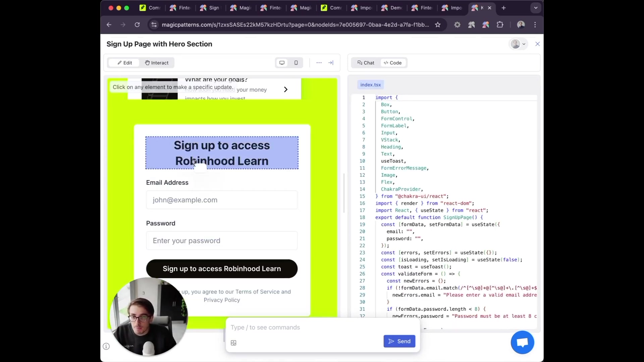Image resolution: width=644 pixels, height=362 pixels.
Task: Click the Email Address input field
Action: pyautogui.click(x=222, y=200)
